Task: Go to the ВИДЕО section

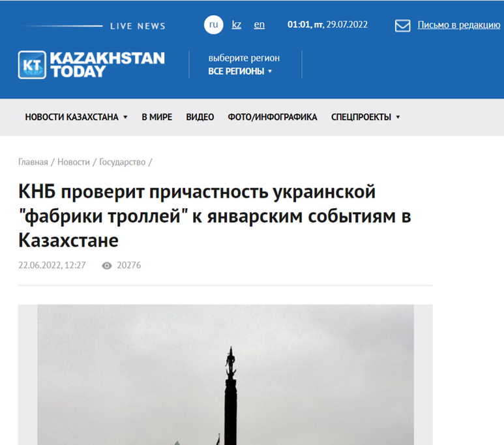Action: (x=200, y=117)
